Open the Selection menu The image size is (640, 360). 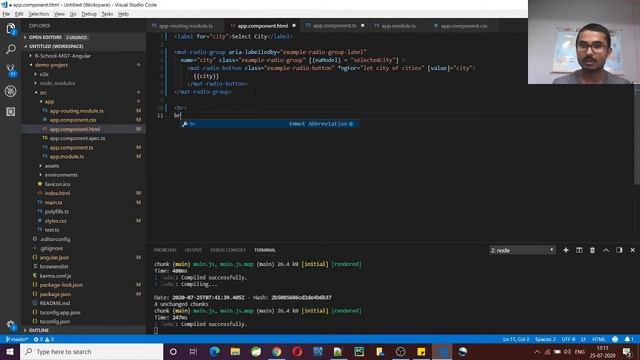(38, 14)
